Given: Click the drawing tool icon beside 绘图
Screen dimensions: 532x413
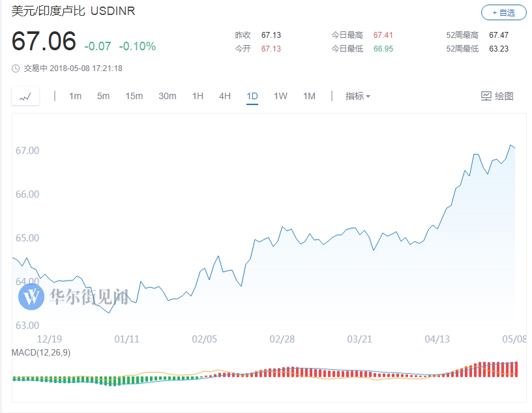Looking at the screenshot, I should 486,96.
